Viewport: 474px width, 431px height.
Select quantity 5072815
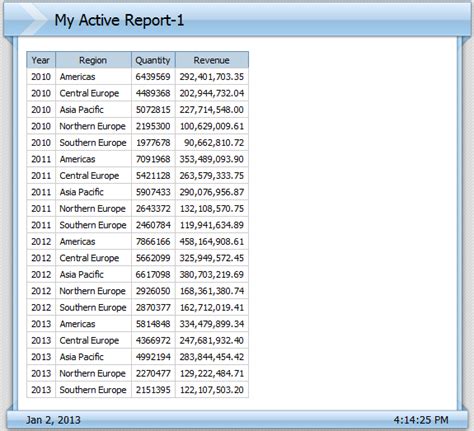pos(153,110)
